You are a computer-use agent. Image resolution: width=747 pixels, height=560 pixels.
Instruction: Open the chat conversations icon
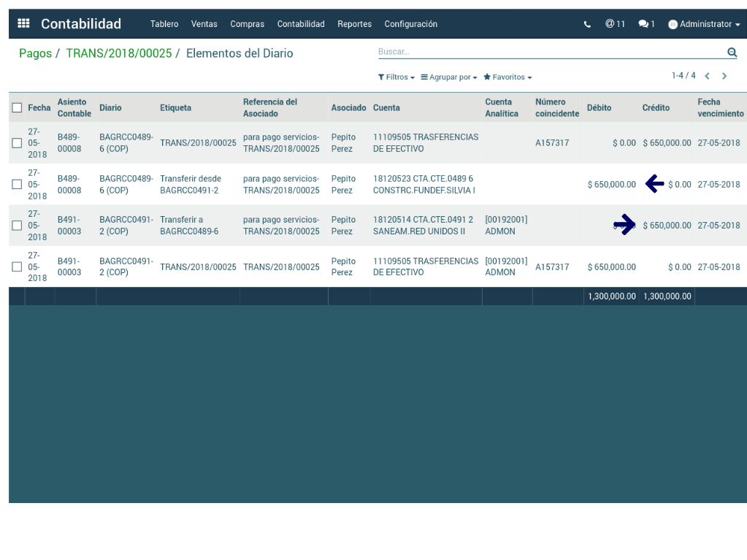646,24
